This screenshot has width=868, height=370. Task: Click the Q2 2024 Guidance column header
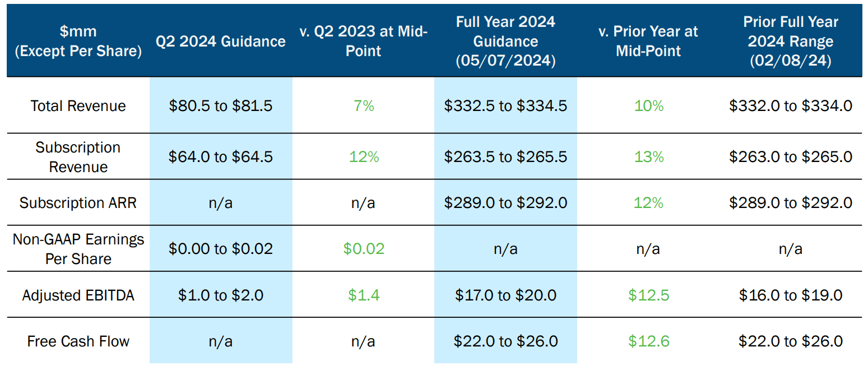pos(220,41)
